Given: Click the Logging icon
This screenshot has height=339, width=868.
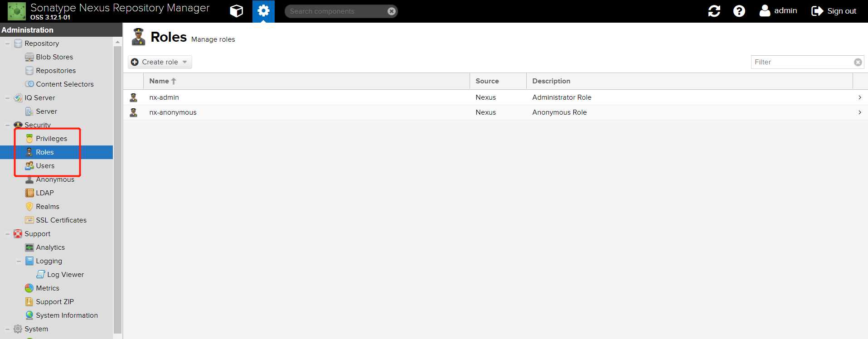Looking at the screenshot, I should tap(29, 261).
